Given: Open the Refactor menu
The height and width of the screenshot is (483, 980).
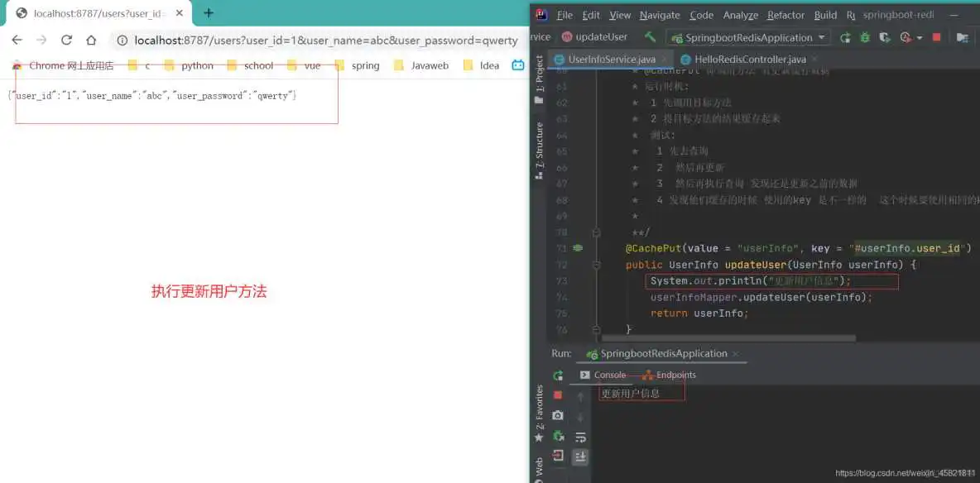Looking at the screenshot, I should [785, 15].
